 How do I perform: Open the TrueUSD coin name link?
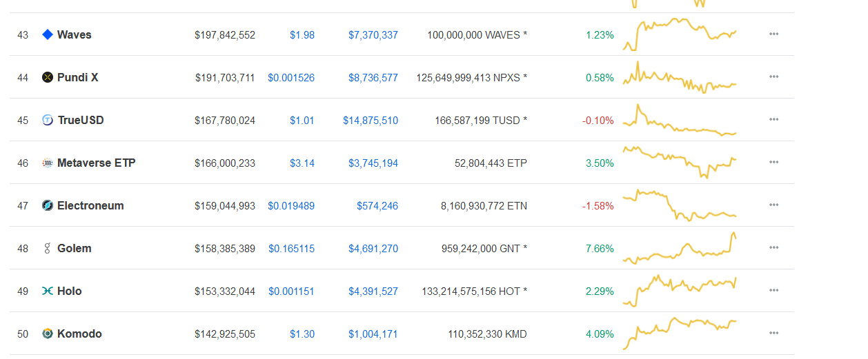tap(81, 120)
